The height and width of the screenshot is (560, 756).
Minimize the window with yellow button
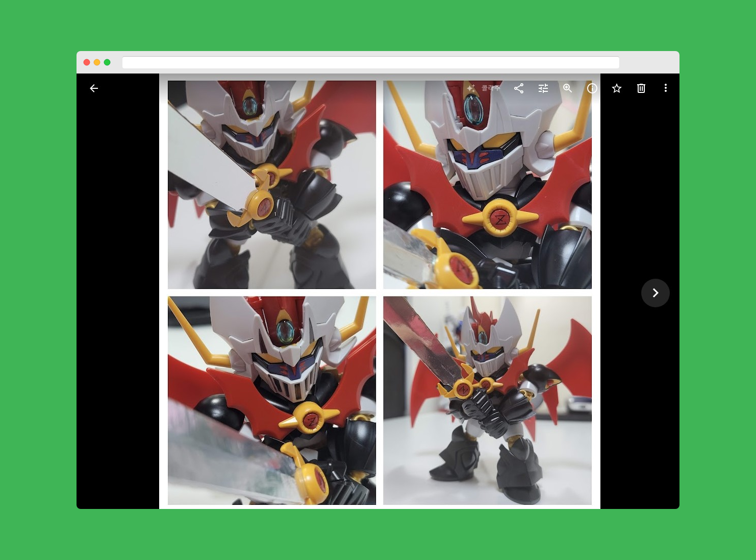97,62
